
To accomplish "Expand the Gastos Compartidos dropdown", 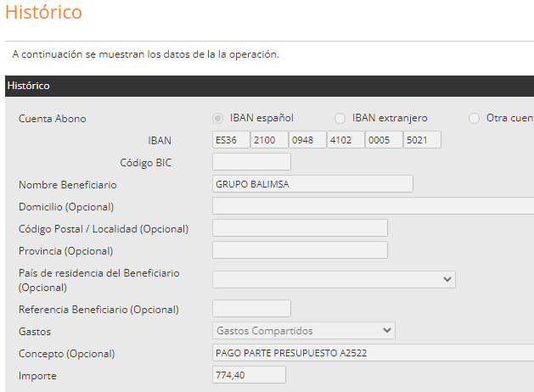I will coord(303,330).
